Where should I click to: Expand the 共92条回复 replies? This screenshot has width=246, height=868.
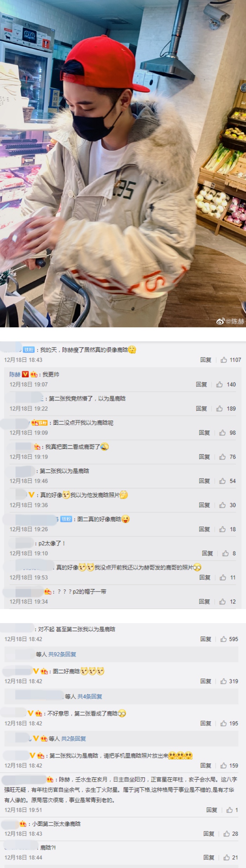[62, 654]
